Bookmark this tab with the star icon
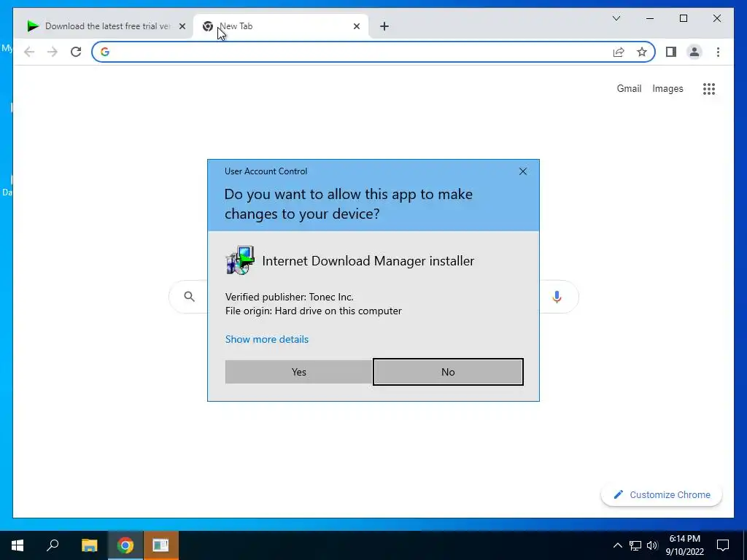This screenshot has width=747, height=560. tap(642, 52)
